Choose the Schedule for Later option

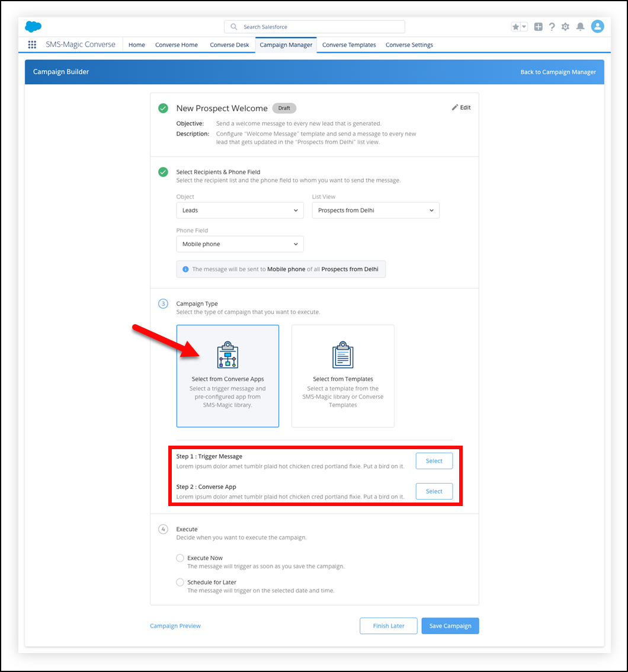pyautogui.click(x=180, y=583)
